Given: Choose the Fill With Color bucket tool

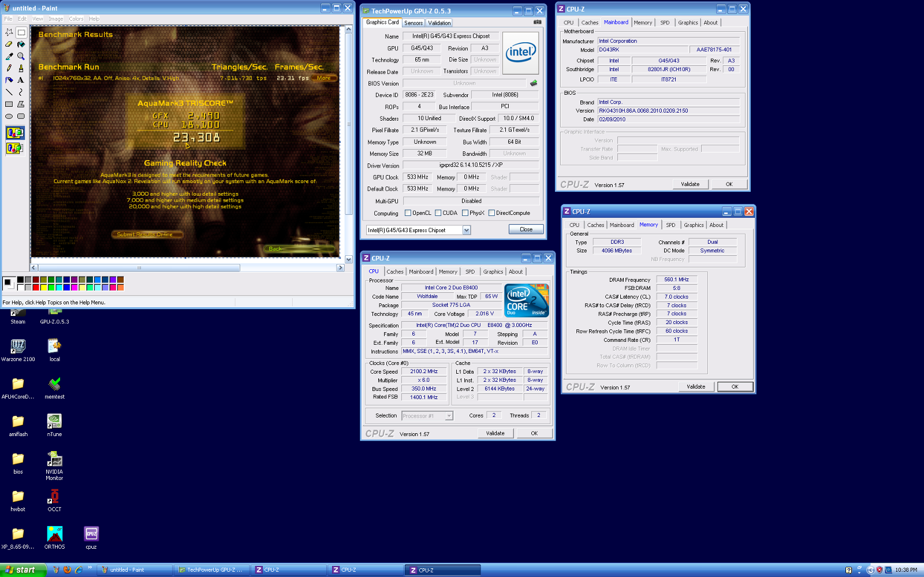Looking at the screenshot, I should coord(21,44).
